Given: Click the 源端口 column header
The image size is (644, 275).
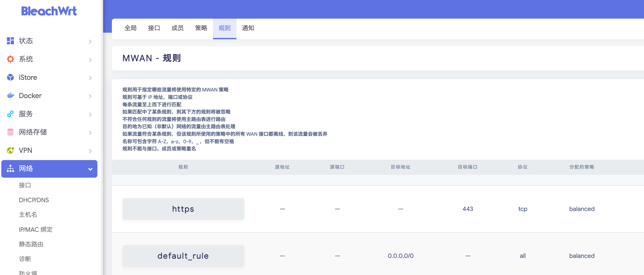Looking at the screenshot, I should 337,167.
